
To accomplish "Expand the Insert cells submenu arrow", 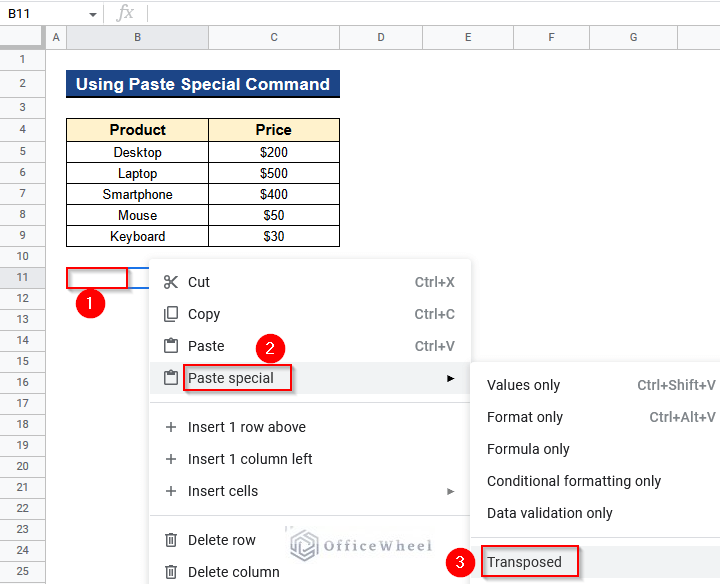I will click(x=451, y=491).
